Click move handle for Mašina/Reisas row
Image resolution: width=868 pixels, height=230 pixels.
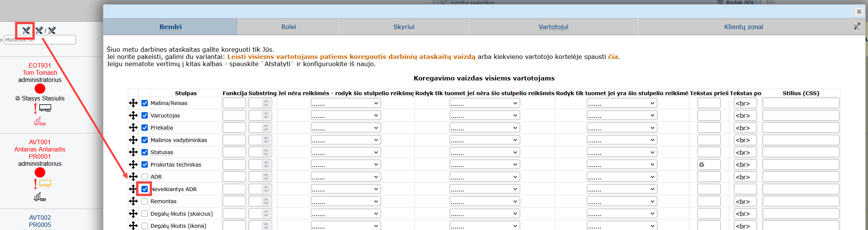tap(133, 103)
